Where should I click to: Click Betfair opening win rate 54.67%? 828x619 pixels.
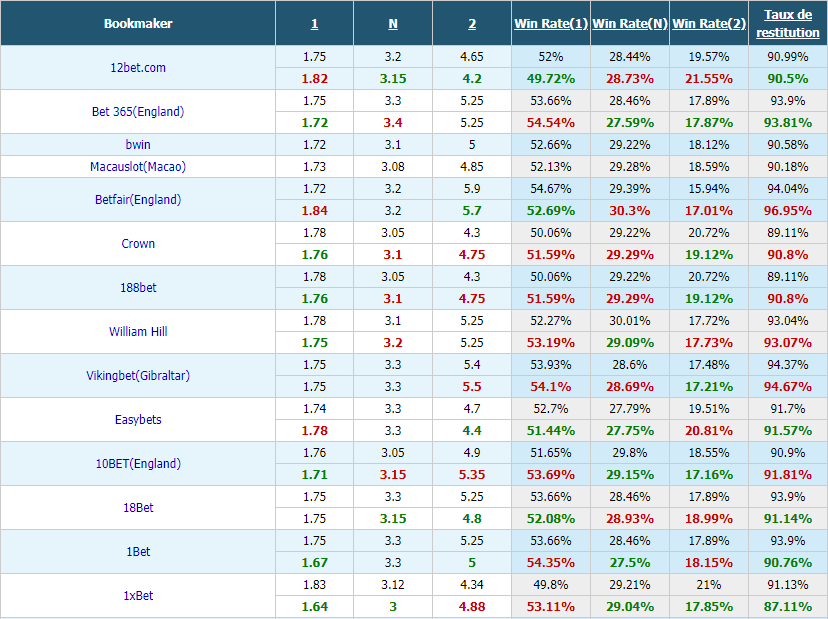[x=551, y=189]
